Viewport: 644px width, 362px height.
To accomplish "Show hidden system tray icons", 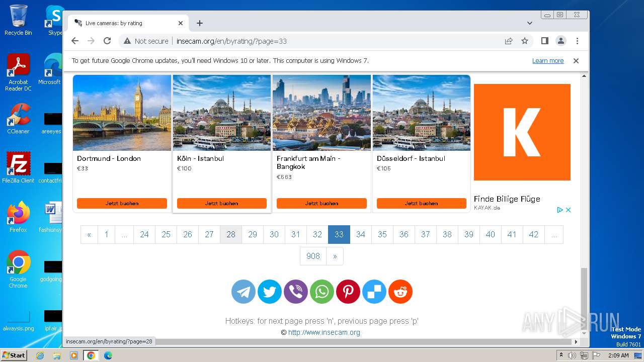I will point(561,355).
